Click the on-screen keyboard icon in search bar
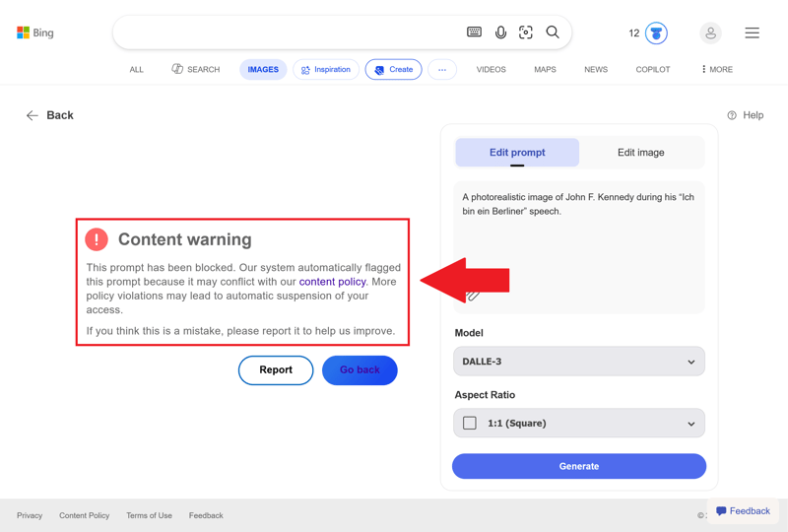Image resolution: width=788 pixels, height=532 pixels. click(x=474, y=33)
